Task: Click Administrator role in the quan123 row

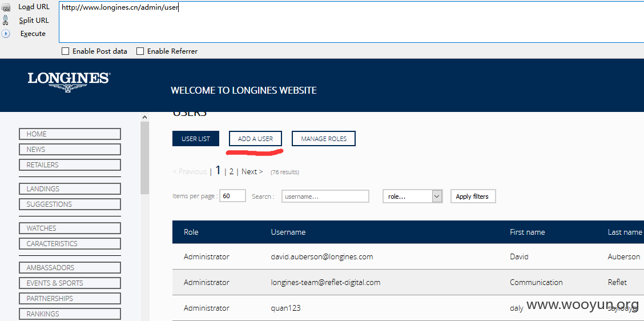Action: click(x=207, y=308)
